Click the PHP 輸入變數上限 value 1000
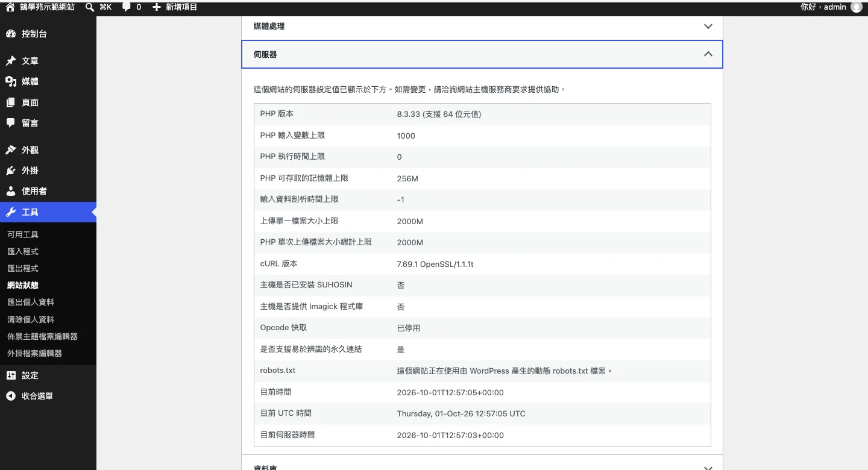 pyautogui.click(x=406, y=136)
